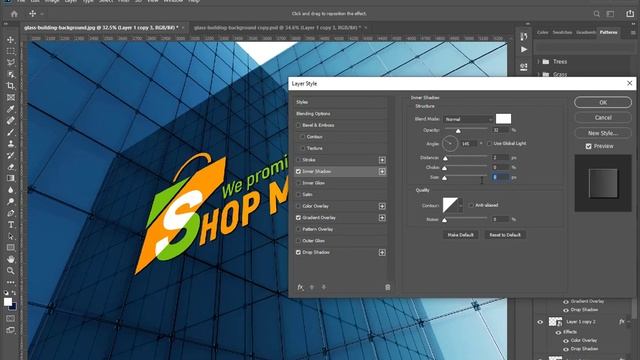The image size is (640, 360).
Task: Uncheck the Inner Shadow effect checkbox
Action: pyautogui.click(x=298, y=171)
